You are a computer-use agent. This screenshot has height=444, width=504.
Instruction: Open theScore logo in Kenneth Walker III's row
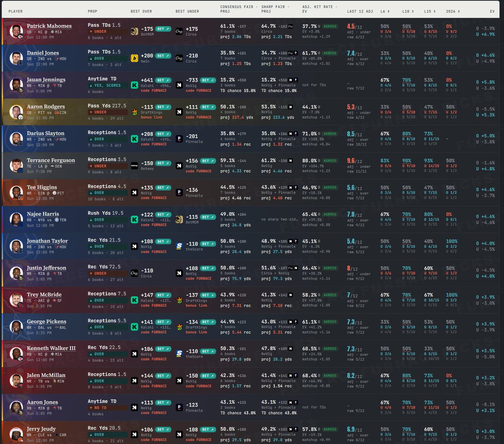coord(179,354)
